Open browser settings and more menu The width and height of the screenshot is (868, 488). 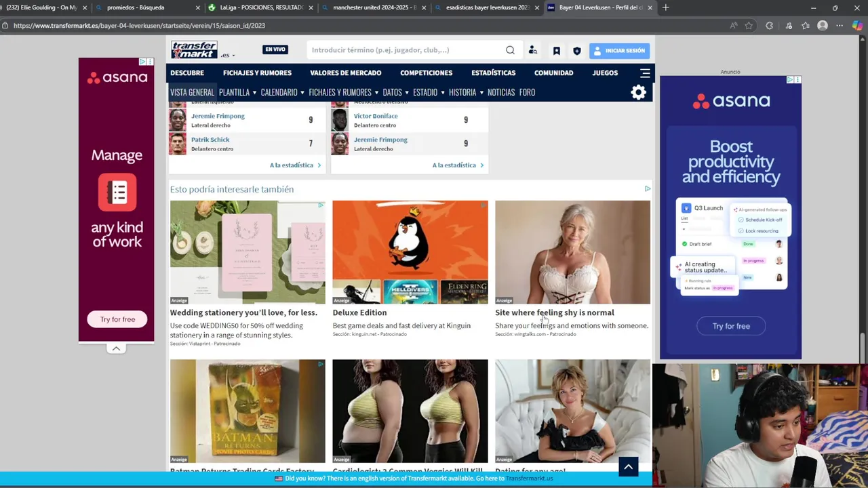coord(840,26)
